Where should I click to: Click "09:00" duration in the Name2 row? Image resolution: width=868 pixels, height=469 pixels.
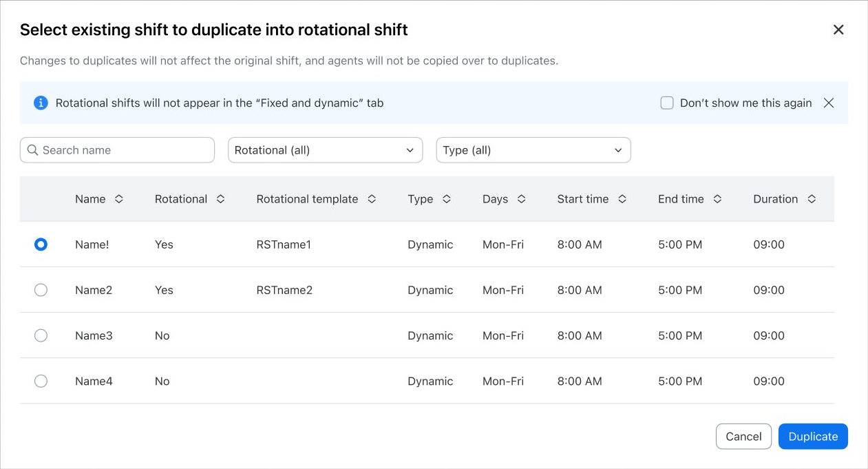pyautogui.click(x=769, y=290)
